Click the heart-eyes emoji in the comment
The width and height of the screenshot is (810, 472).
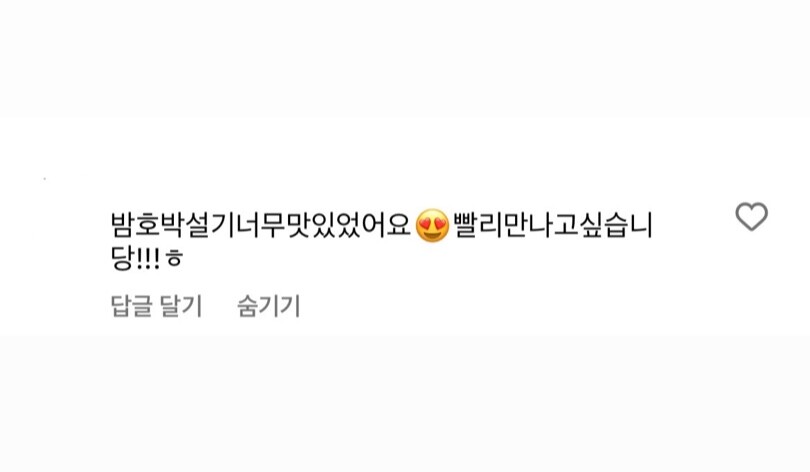[432, 226]
